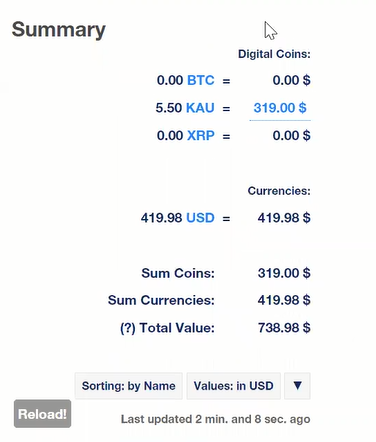
Task: Click the 419.98 $ value for USD
Action: (284, 218)
